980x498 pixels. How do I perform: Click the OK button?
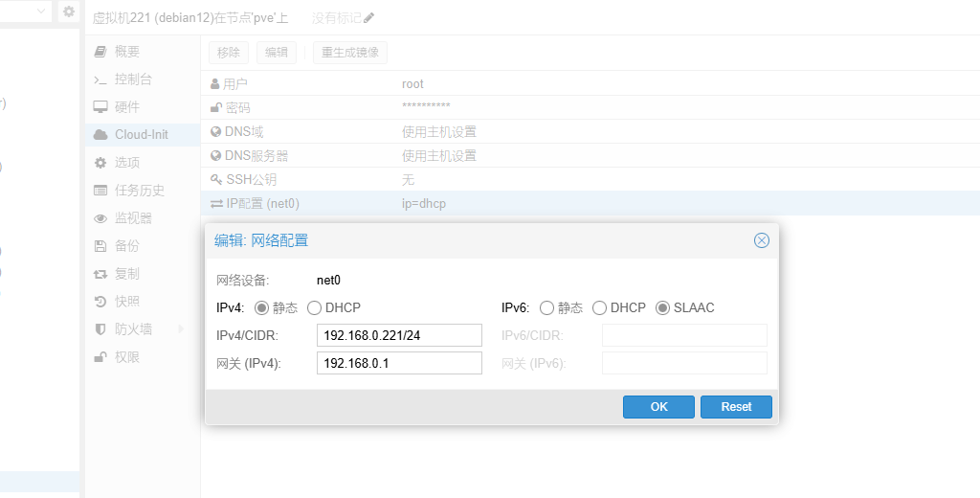(658, 407)
